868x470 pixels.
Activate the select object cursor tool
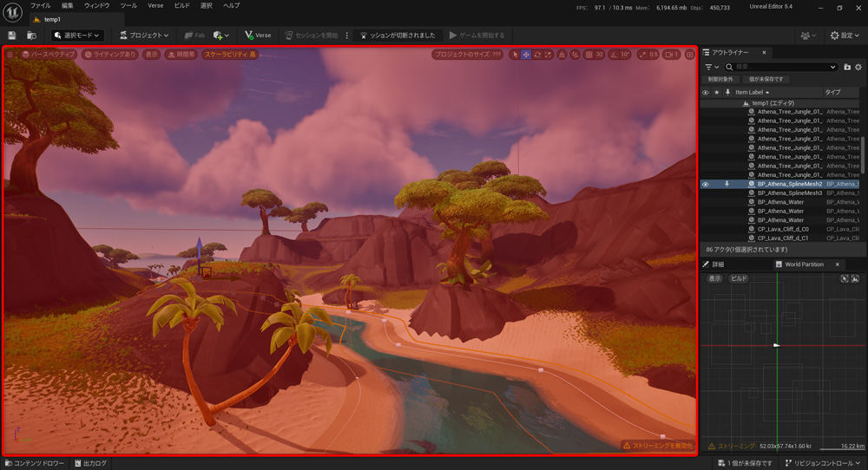point(516,55)
